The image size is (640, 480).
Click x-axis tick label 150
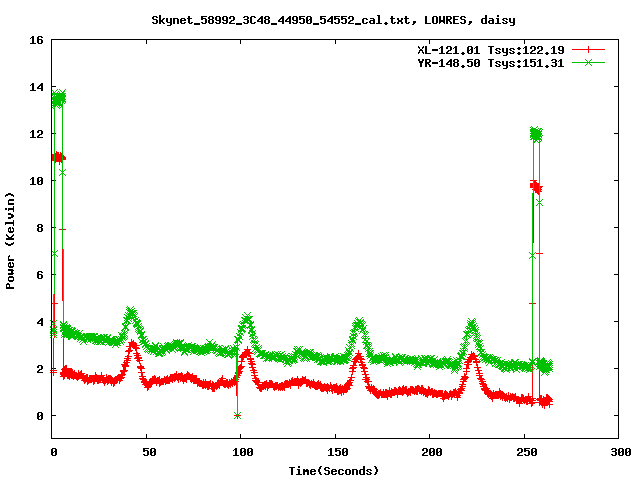338,452
